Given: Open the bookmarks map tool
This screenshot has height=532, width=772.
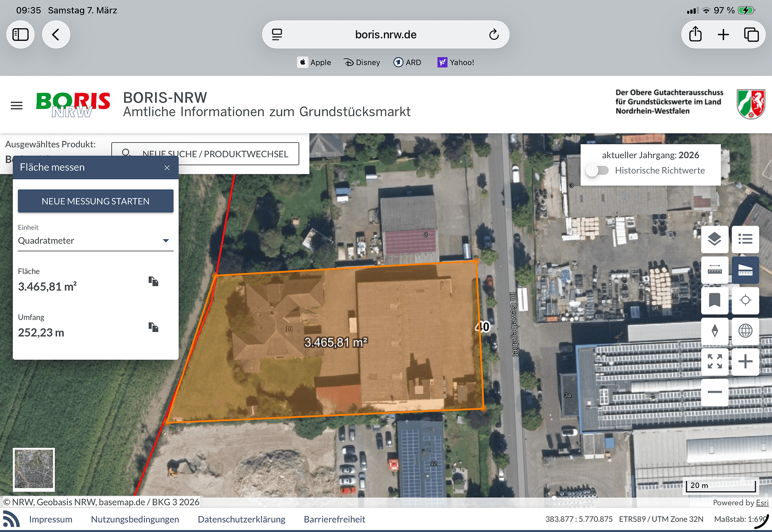Looking at the screenshot, I should tap(714, 300).
